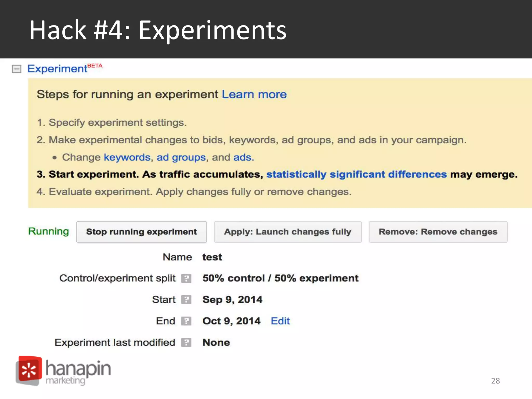This screenshot has width=532, height=399.
Task: Select the end date 'Oct 9, 2014'
Action: click(231, 321)
